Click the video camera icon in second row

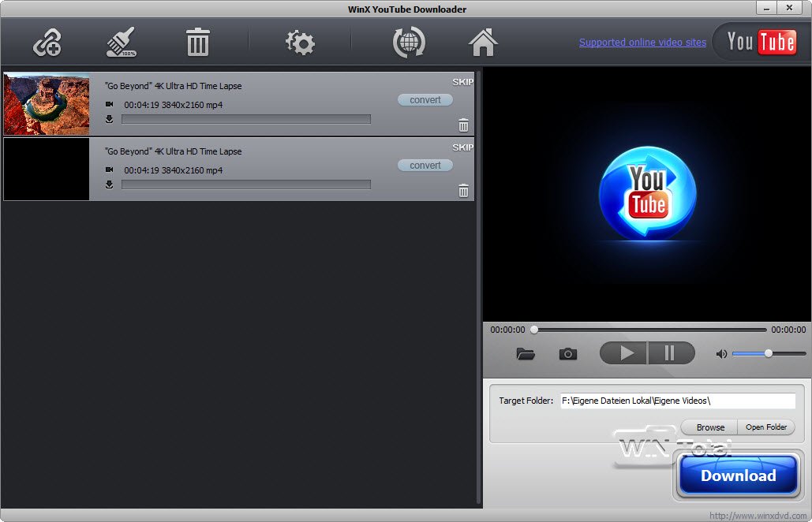click(x=109, y=170)
